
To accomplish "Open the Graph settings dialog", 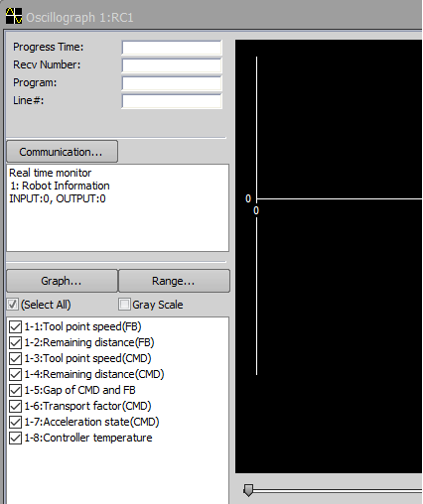I will pyautogui.click(x=62, y=281).
